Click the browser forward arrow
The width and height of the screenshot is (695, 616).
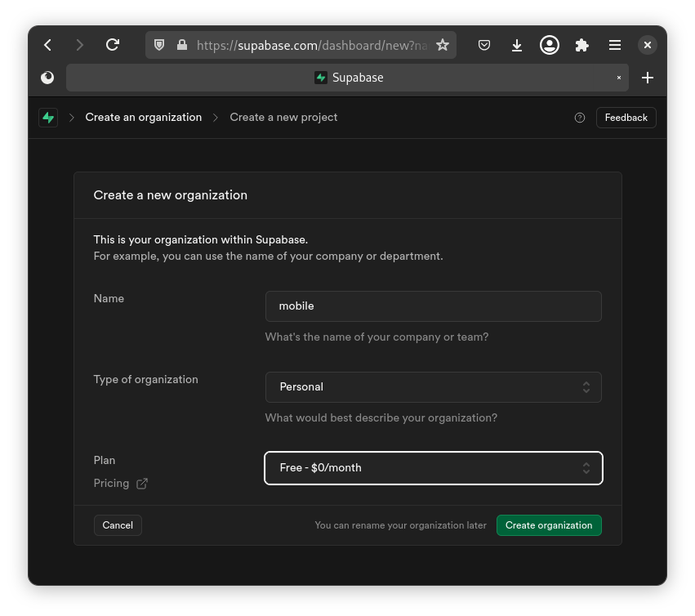coord(80,45)
